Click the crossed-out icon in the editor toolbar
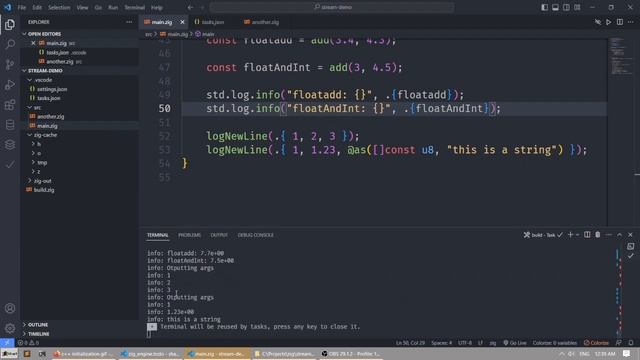This screenshot has height=360, width=640. click(598, 22)
